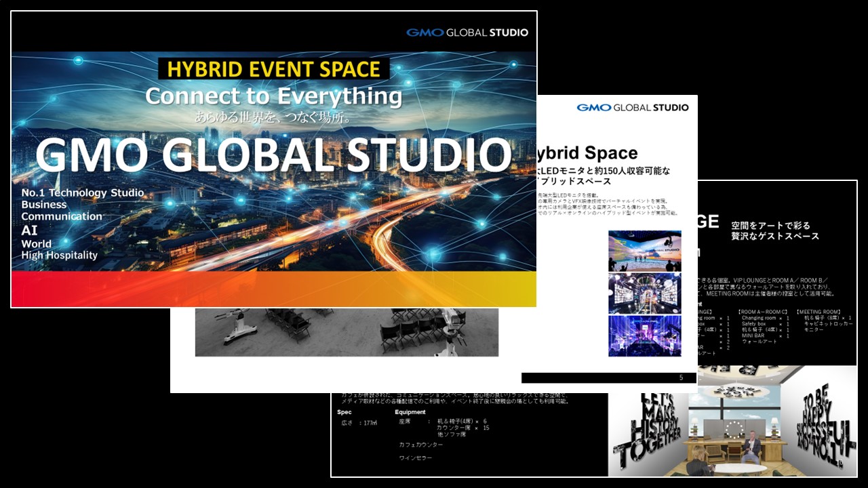Click the lounge room rendering with typographic wall art
868x488 pixels.
pos(732,422)
